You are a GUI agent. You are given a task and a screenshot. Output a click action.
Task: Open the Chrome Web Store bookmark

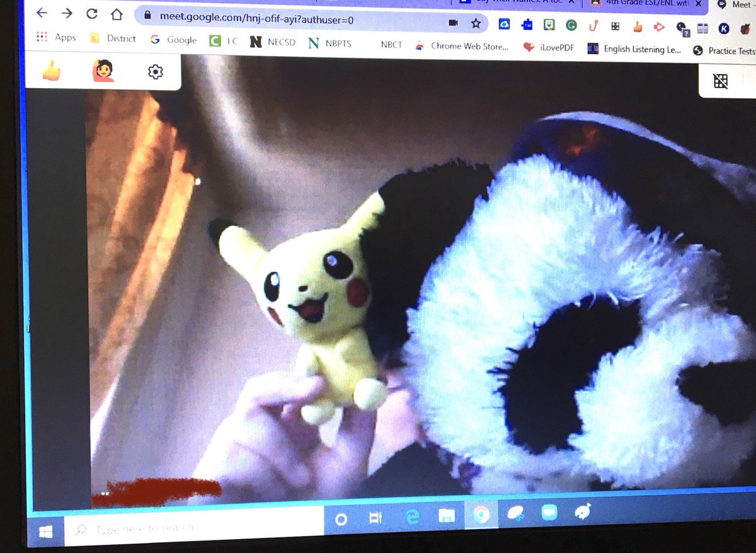coord(462,46)
